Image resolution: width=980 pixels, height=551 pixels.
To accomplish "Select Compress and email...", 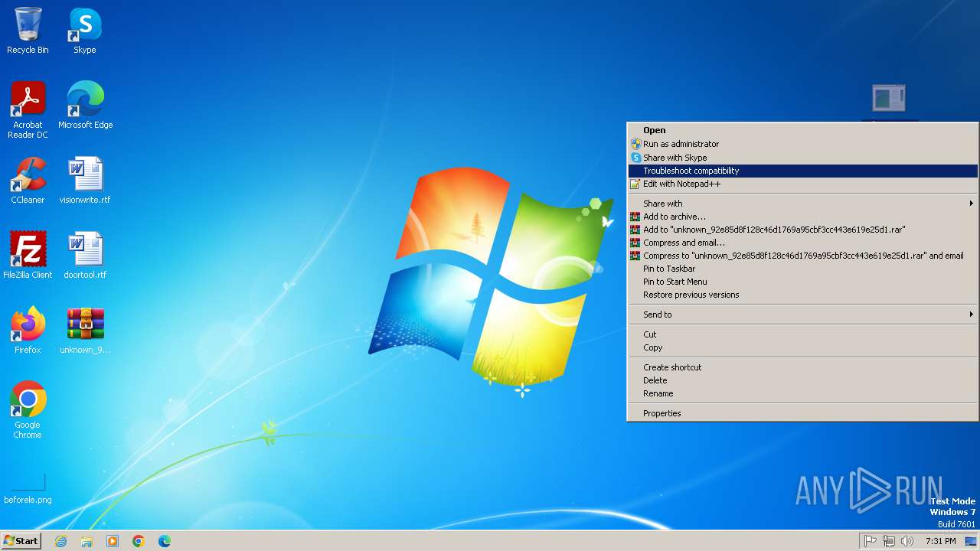I will click(802, 243).
